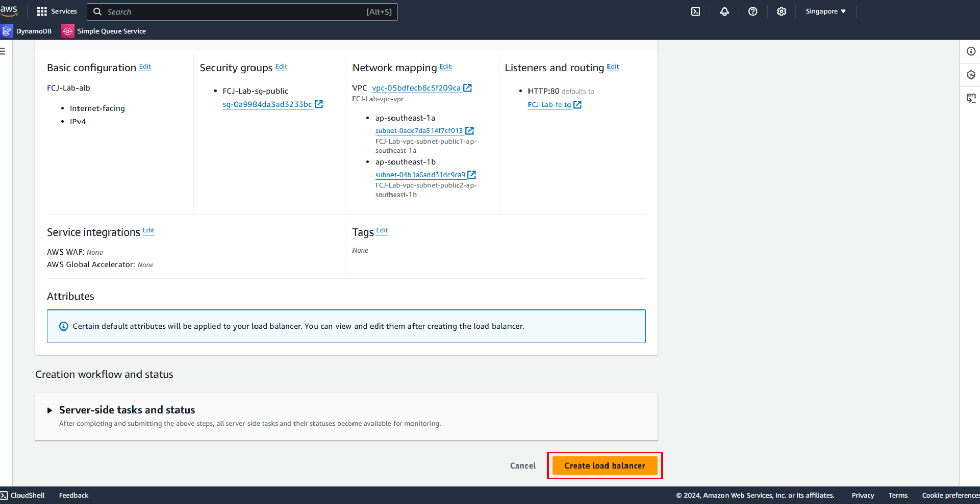Edit the Listeners and routing section
The image size is (980, 504).
[613, 67]
